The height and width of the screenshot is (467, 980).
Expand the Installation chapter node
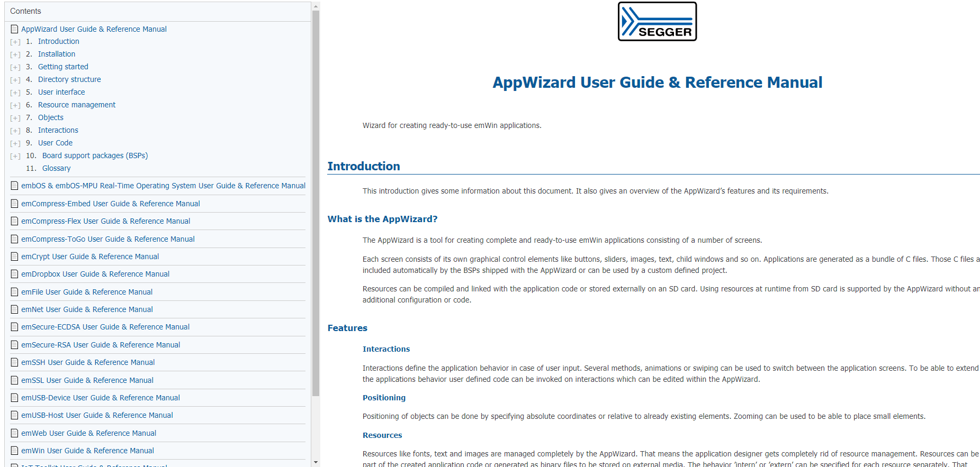point(15,54)
